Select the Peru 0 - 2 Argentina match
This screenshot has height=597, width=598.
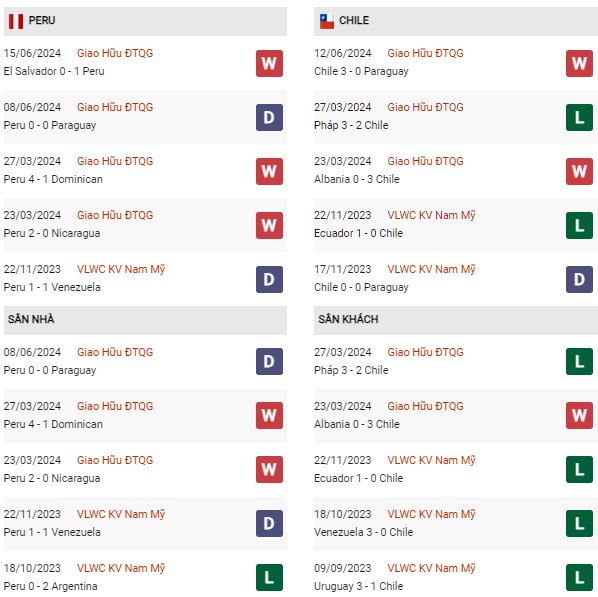[x=51, y=586]
